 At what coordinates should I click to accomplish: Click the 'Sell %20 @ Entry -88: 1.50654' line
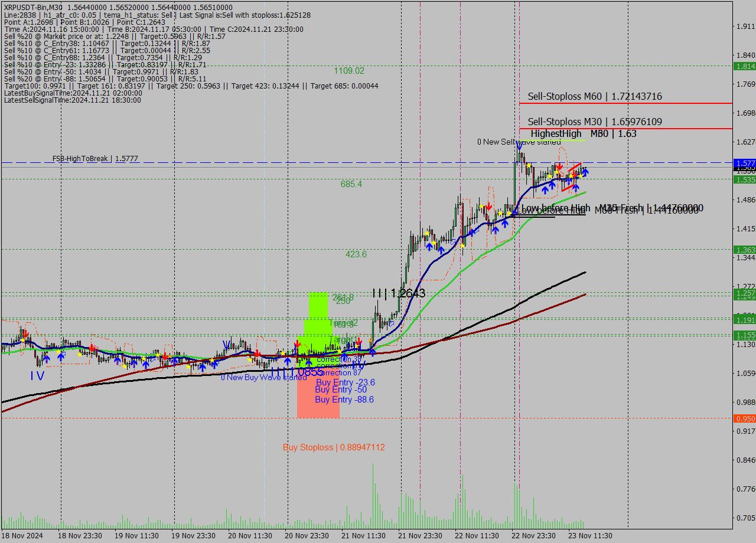tap(105, 79)
